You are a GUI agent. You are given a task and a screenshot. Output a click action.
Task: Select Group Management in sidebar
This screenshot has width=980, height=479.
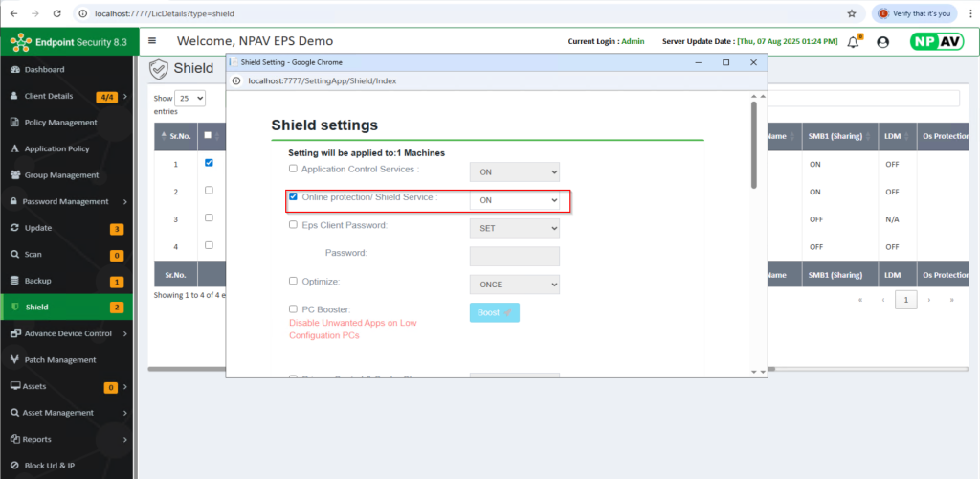point(61,175)
